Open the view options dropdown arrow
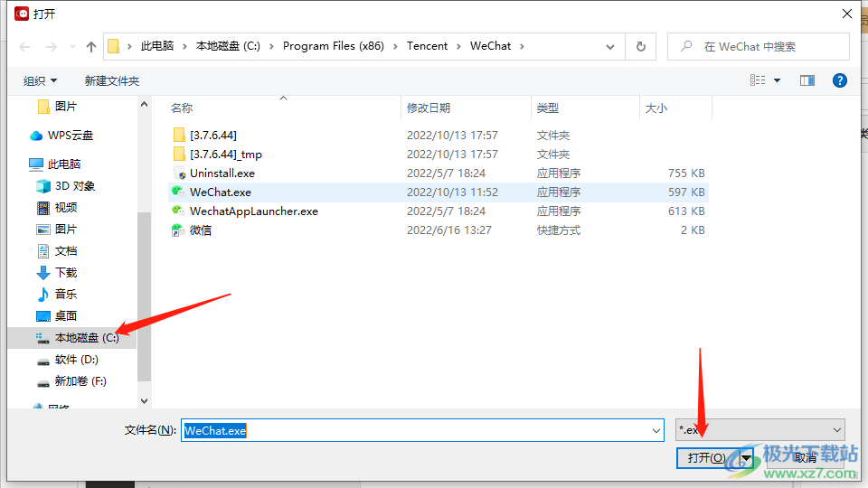 point(778,80)
